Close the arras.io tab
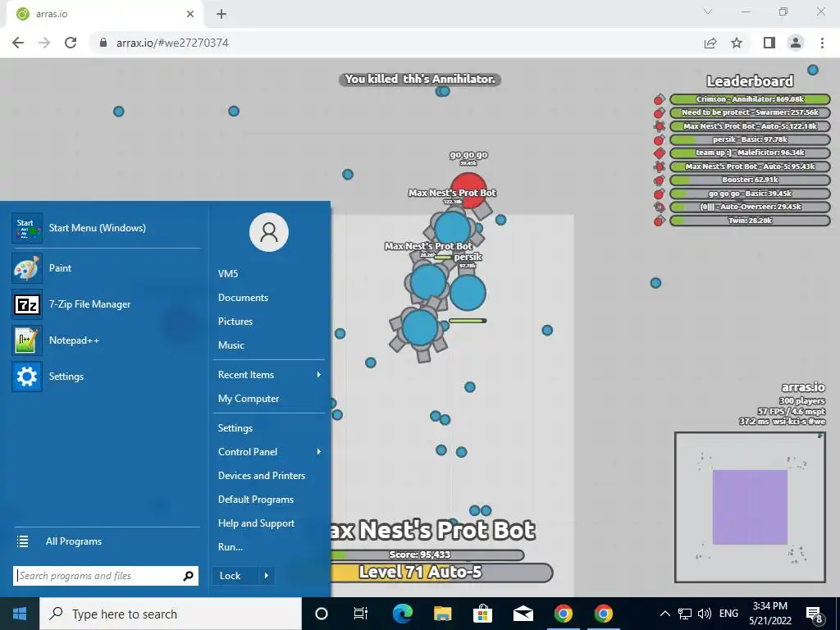 pyautogui.click(x=190, y=15)
